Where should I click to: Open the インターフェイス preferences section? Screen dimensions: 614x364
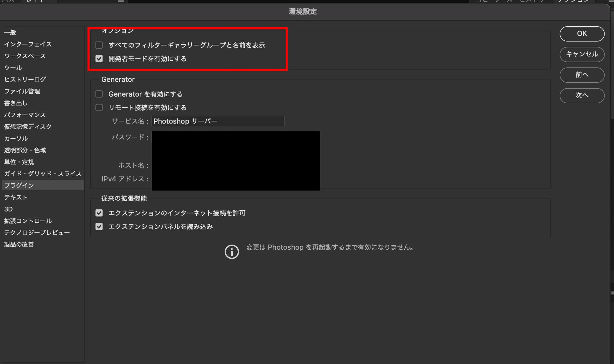[x=28, y=44]
